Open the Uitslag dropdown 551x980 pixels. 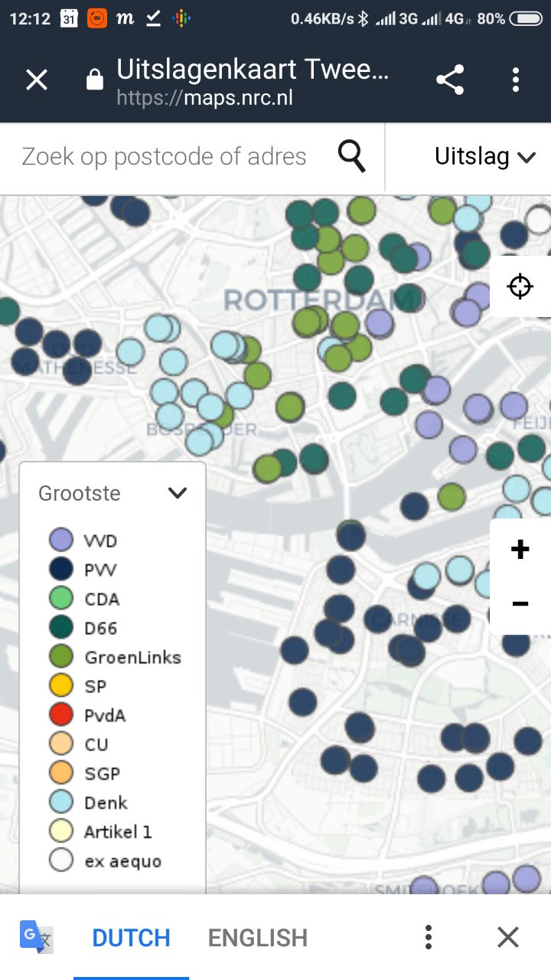(x=484, y=157)
